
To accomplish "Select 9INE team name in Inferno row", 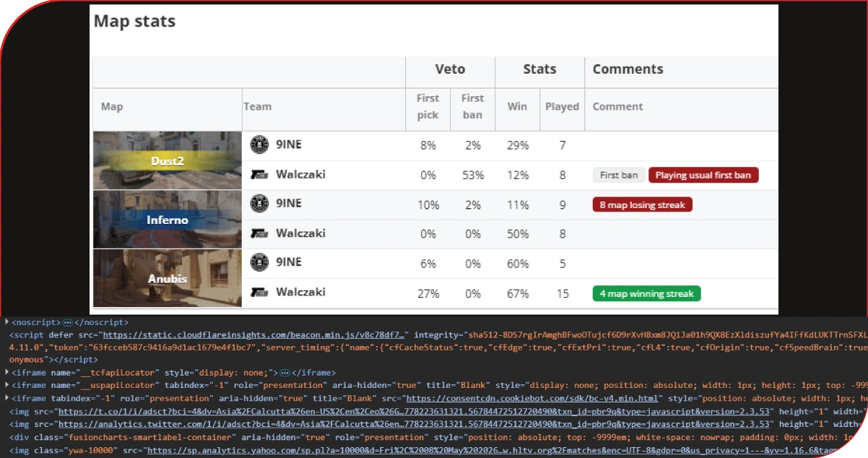I will click(289, 204).
